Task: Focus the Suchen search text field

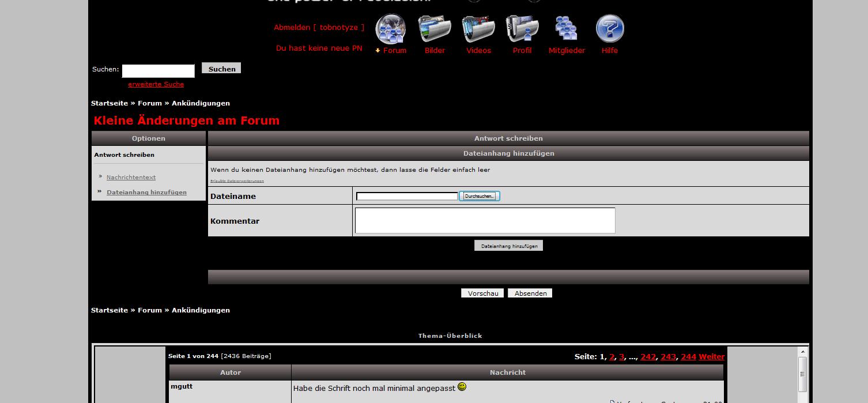Action: coord(158,70)
